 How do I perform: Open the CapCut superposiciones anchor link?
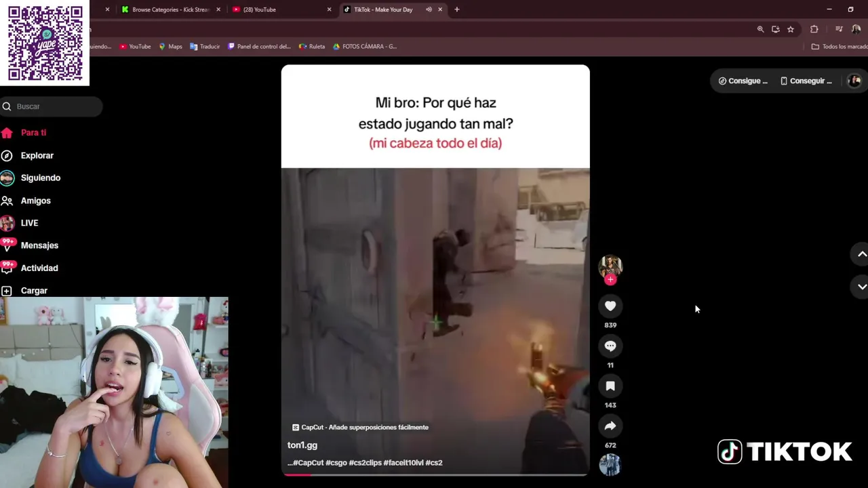click(360, 428)
